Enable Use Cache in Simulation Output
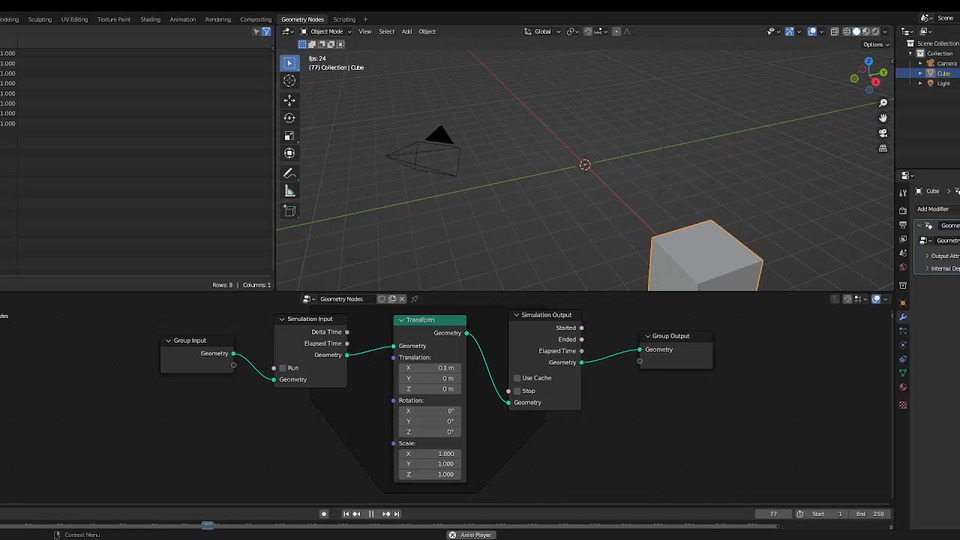 tap(517, 378)
